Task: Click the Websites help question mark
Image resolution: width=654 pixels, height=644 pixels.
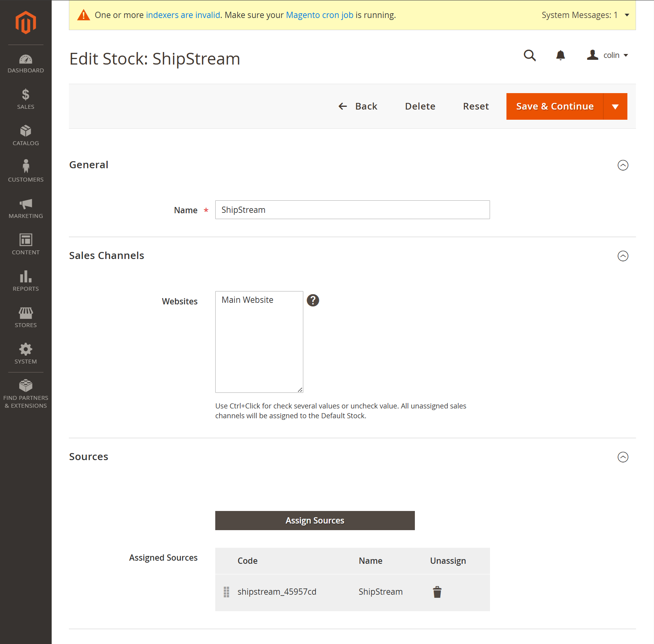Action: pyautogui.click(x=313, y=300)
